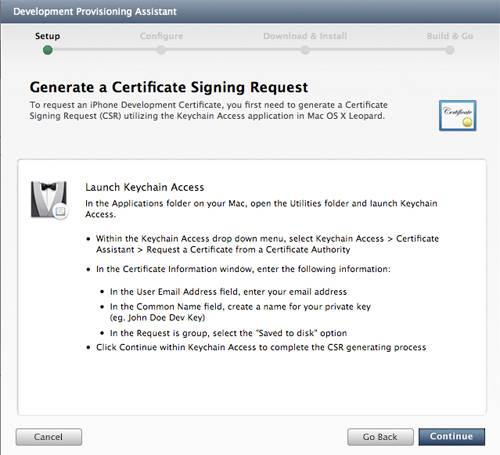Click the User Email Address instruction line
This screenshot has height=455, width=500.
click(228, 292)
